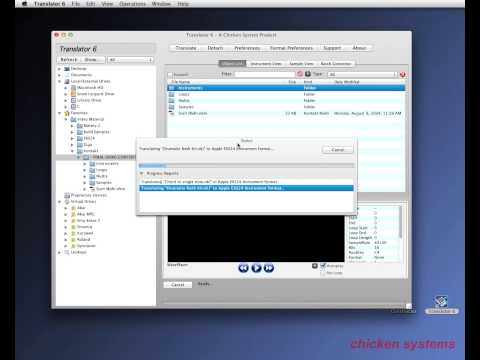Toggle the checkbox left of the Filter field

point(170,74)
